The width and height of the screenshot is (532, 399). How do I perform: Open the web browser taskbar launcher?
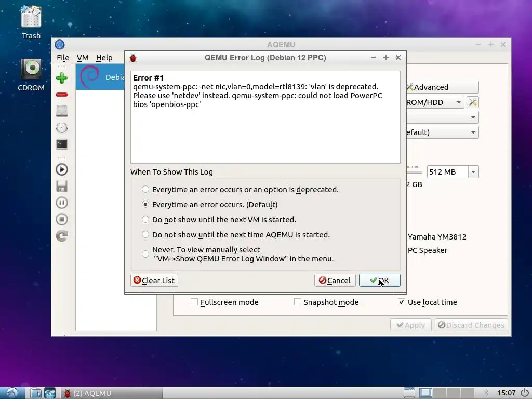tap(50, 393)
